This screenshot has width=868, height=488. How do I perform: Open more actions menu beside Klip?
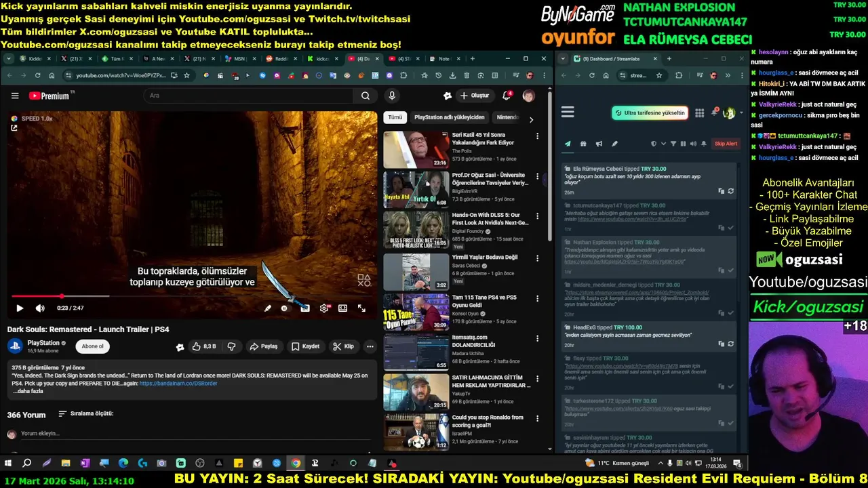[x=370, y=346]
